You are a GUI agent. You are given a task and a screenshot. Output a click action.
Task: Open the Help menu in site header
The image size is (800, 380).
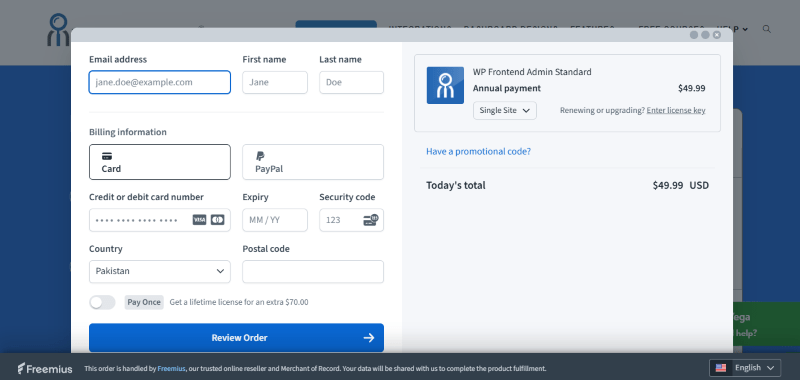(733, 29)
